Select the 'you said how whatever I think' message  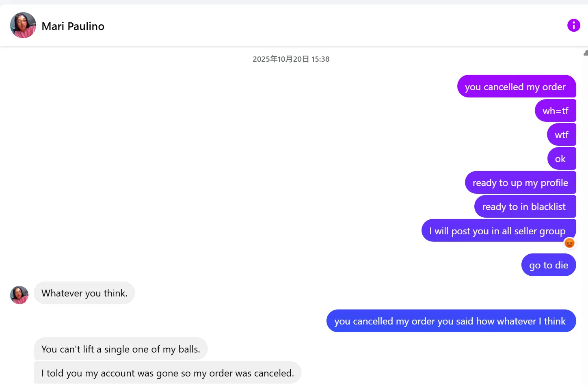coord(450,321)
